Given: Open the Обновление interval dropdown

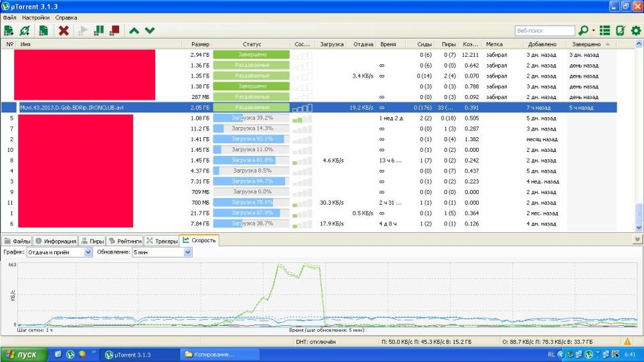Looking at the screenshot, I should click(162, 252).
